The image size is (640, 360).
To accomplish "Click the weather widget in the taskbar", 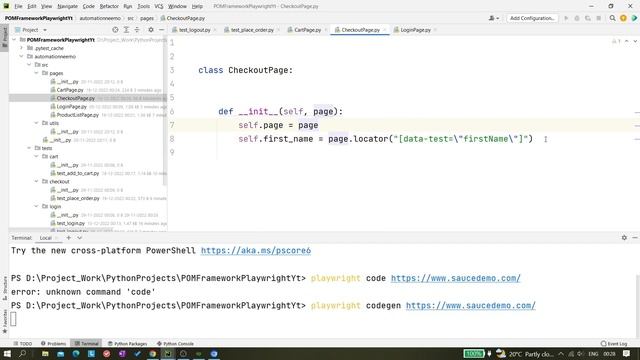I will coord(524,353).
